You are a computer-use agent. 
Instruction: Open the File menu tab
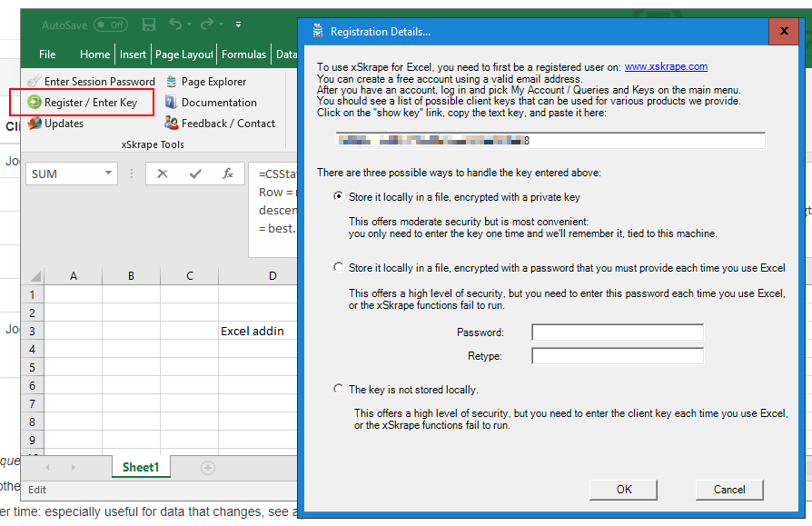[47, 55]
